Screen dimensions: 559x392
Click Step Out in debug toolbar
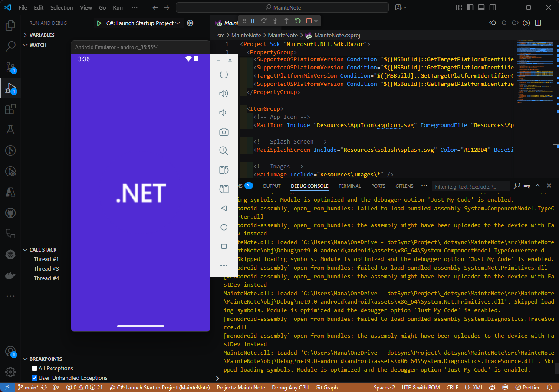286,21
